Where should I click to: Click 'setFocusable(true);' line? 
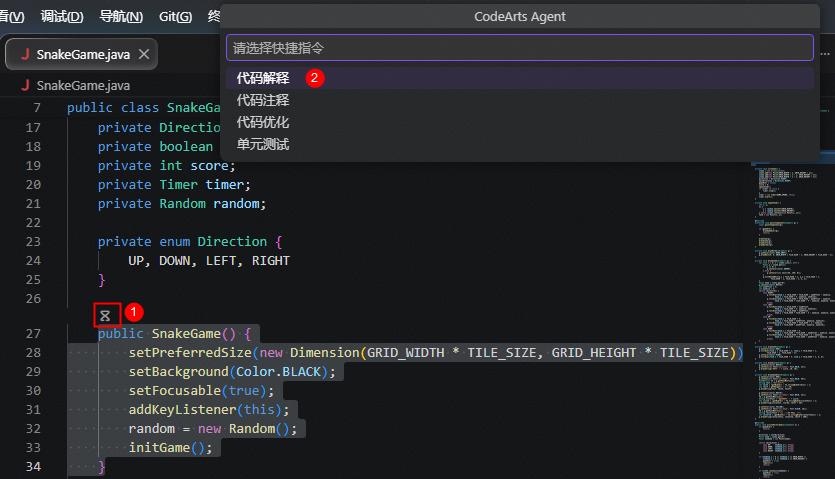pyautogui.click(x=201, y=391)
